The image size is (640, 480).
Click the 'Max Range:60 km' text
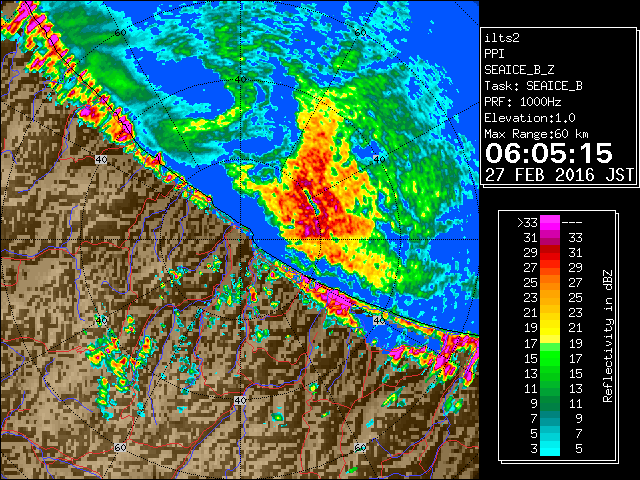(x=537, y=134)
